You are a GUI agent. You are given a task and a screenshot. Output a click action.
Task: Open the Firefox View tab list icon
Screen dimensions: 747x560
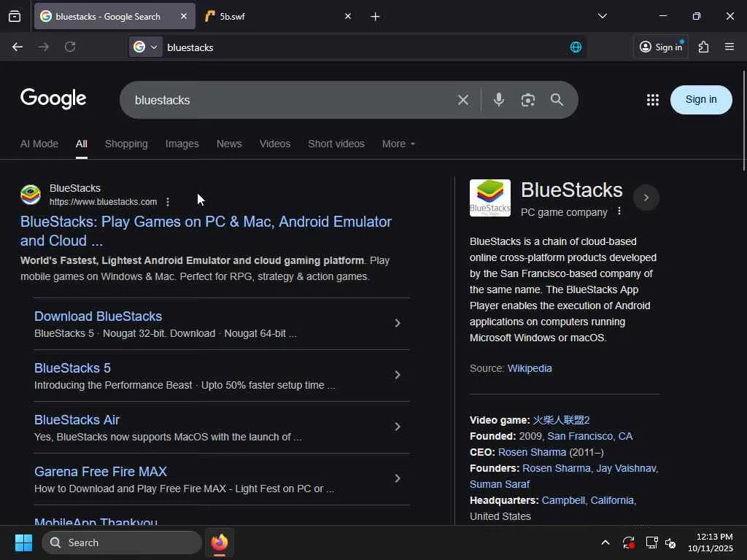[x=15, y=16]
